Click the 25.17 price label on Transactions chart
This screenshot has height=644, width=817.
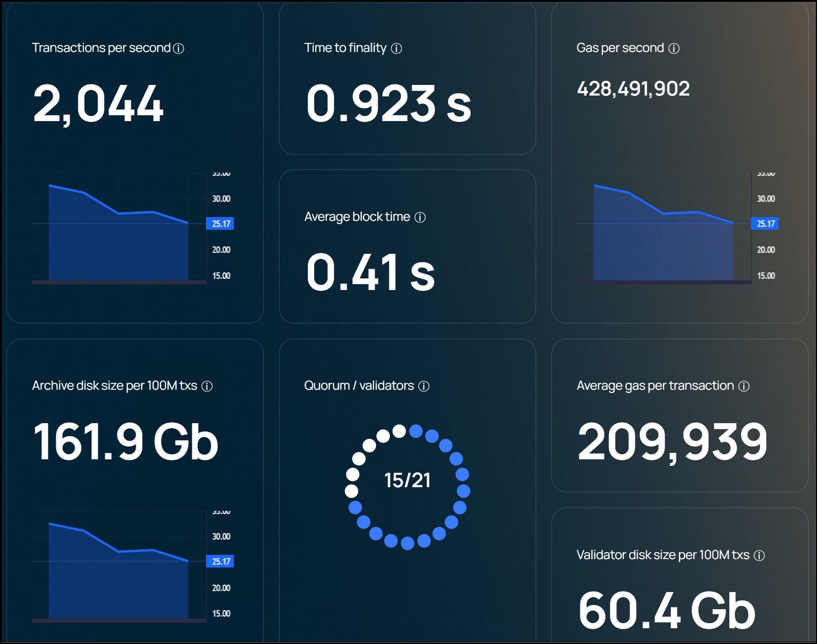pyautogui.click(x=220, y=224)
